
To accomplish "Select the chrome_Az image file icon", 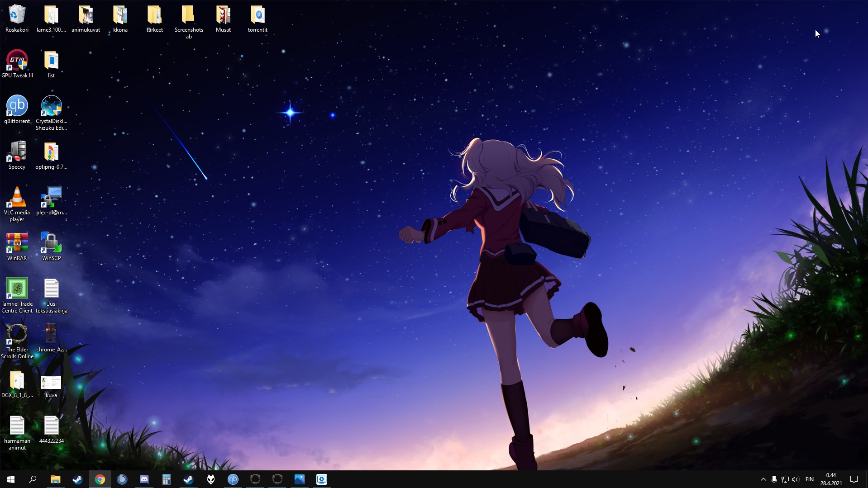I will pyautogui.click(x=51, y=338).
